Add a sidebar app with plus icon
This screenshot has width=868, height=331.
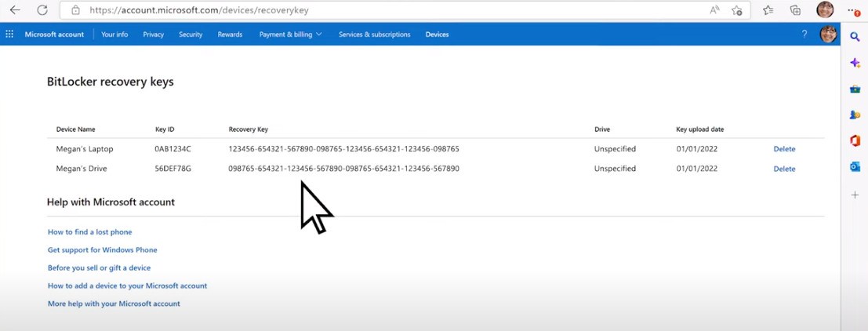[855, 195]
